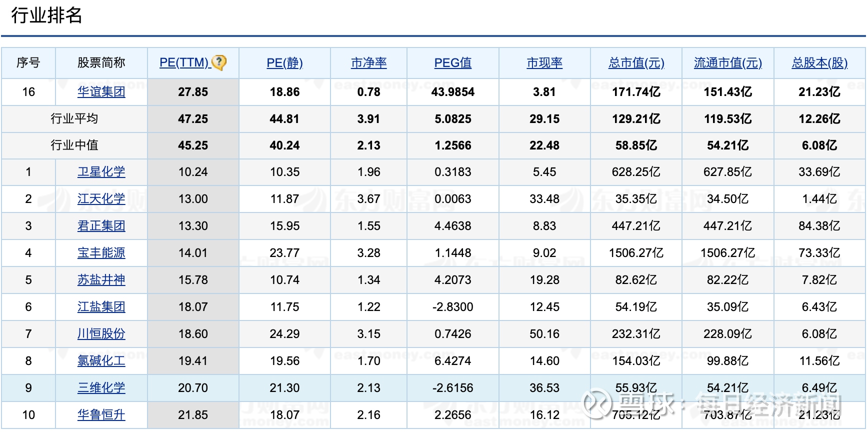Open 华鲁恒升 stock page
This screenshot has width=868, height=432.
pos(101,415)
